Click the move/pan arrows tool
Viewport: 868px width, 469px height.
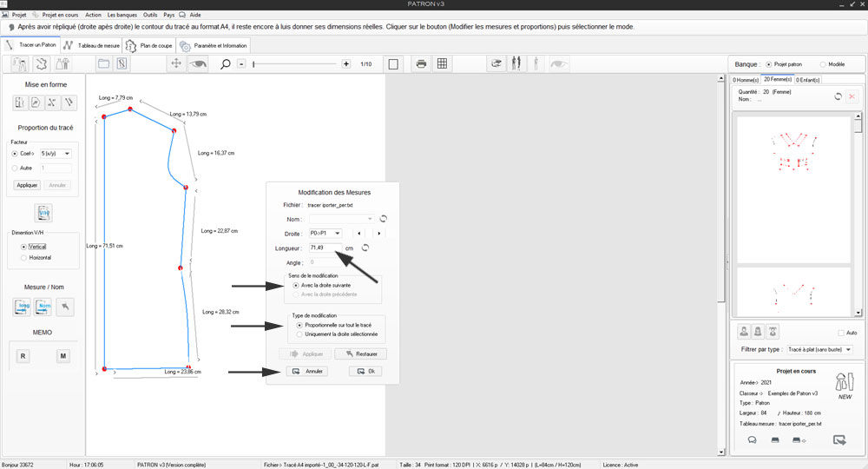[x=175, y=63]
